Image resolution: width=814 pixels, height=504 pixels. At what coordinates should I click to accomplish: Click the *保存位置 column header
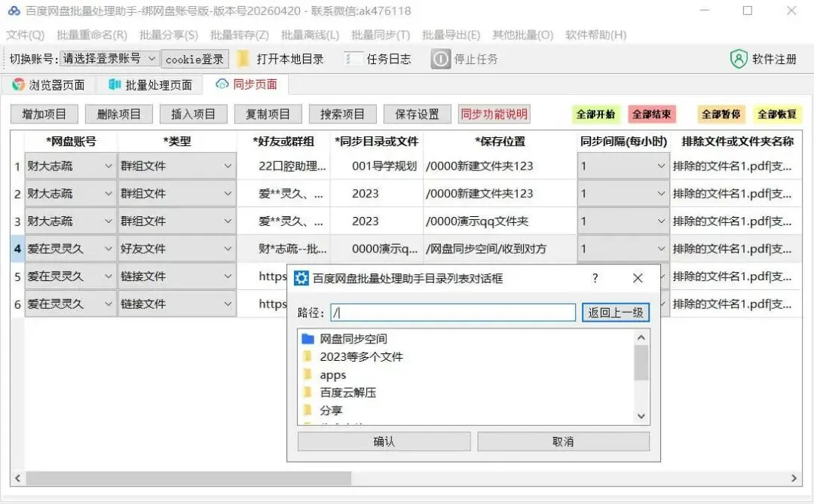tap(500, 141)
